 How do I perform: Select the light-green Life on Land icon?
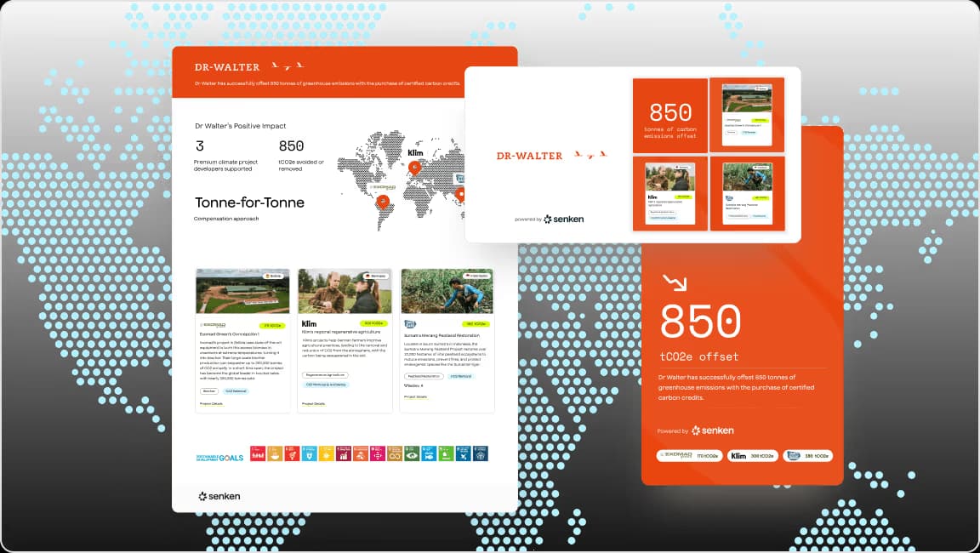coord(446,453)
